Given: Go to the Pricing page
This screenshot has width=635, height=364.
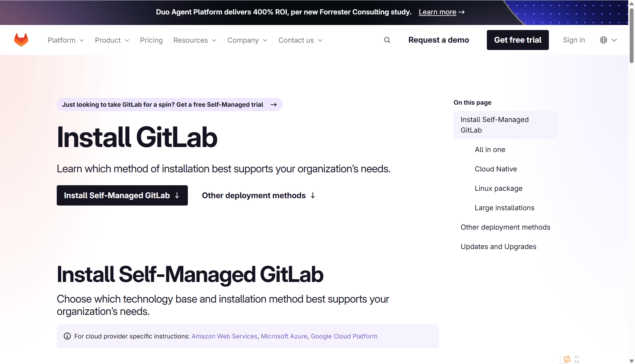Looking at the screenshot, I should tap(151, 40).
